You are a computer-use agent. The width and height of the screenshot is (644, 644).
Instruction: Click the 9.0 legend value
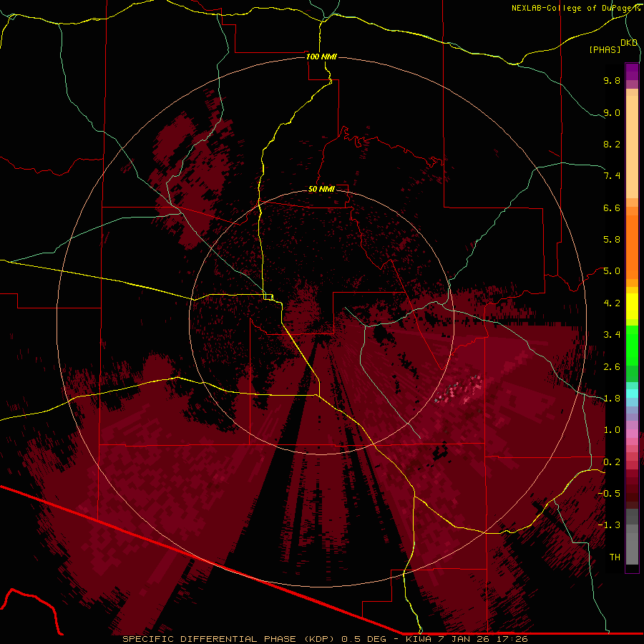click(x=612, y=112)
